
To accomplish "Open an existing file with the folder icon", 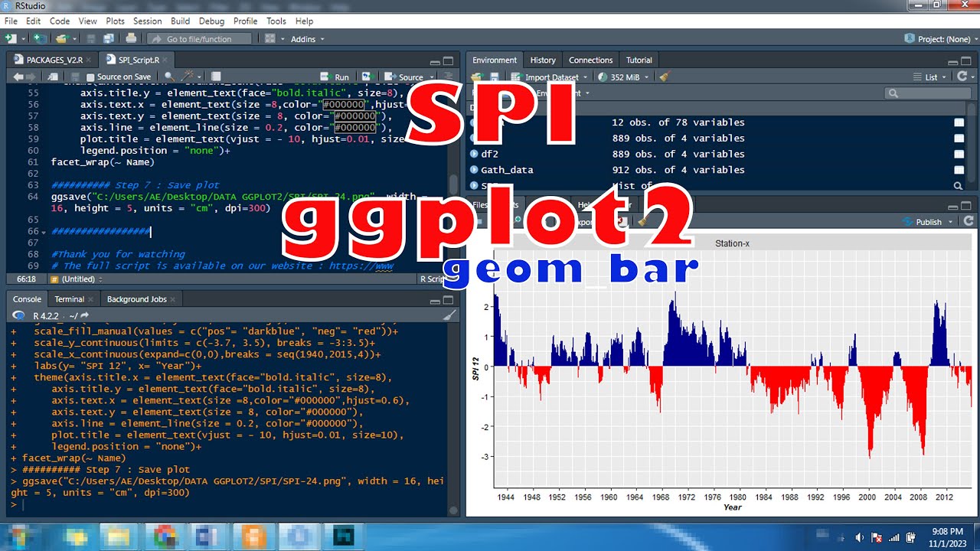I will coord(60,38).
